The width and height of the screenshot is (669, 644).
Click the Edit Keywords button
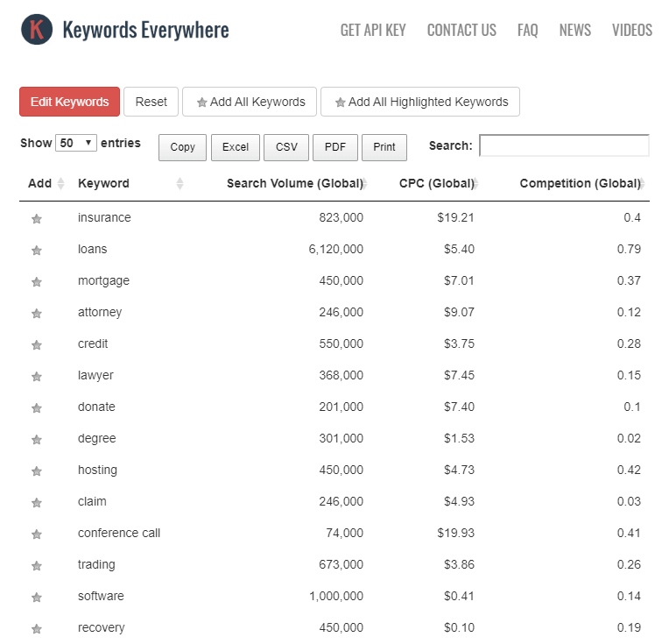[x=69, y=102]
